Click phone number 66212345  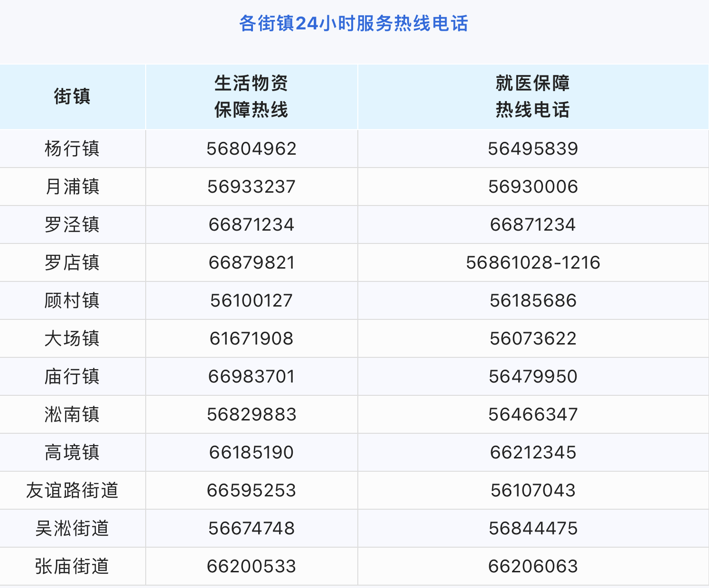coord(533,452)
